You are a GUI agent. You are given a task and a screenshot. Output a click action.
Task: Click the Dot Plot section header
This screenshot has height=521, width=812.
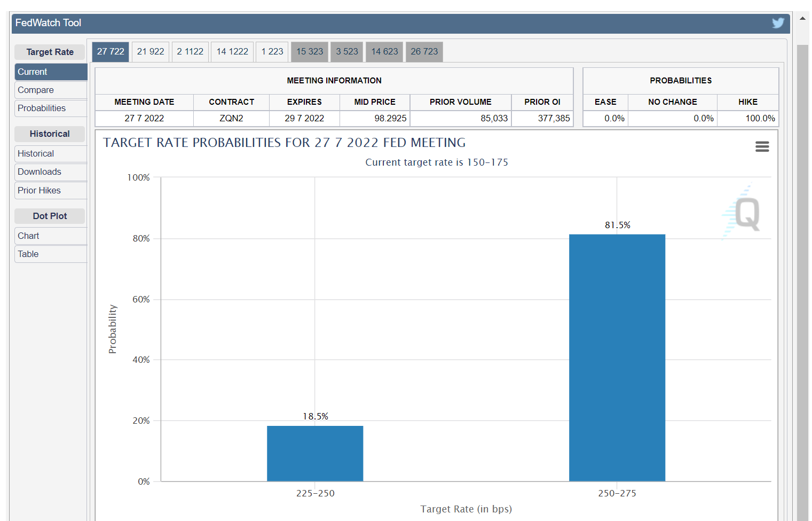point(50,216)
